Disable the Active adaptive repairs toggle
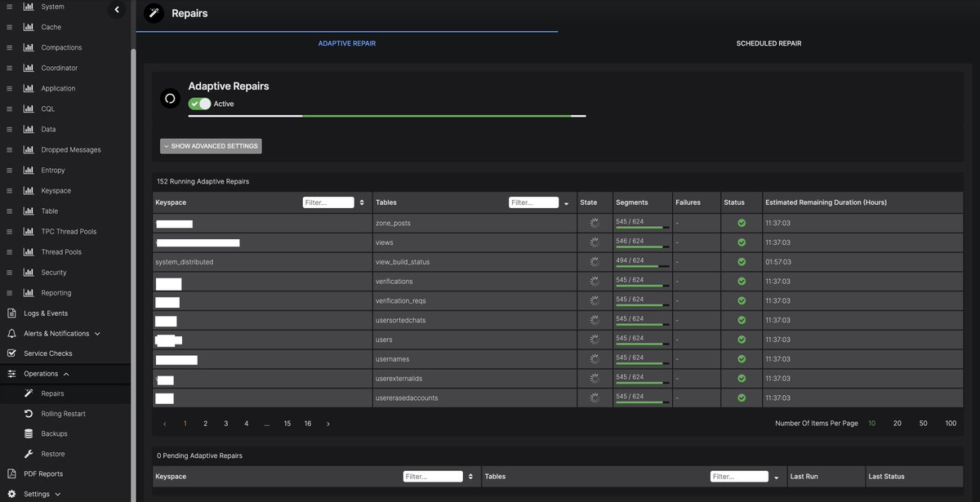The height and width of the screenshot is (502, 980). click(198, 104)
